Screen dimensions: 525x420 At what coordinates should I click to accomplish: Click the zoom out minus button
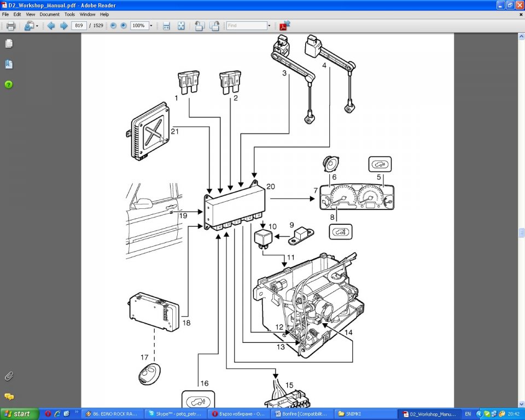113,26
